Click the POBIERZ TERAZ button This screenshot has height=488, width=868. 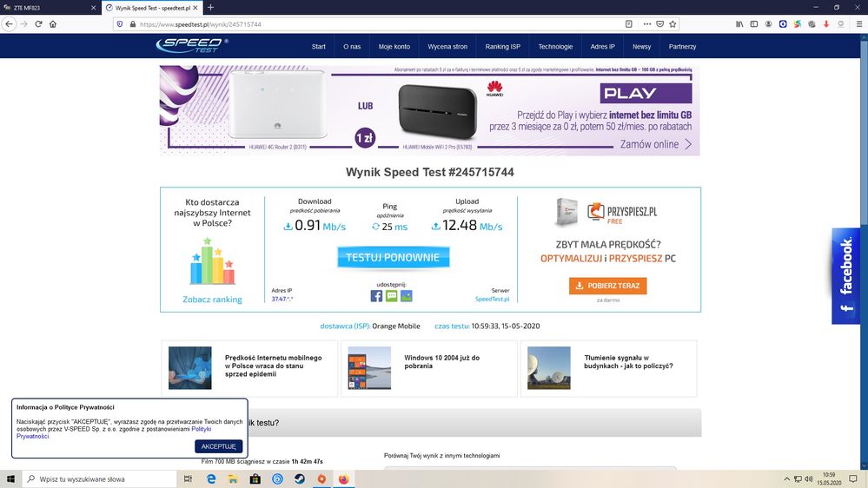(608, 286)
